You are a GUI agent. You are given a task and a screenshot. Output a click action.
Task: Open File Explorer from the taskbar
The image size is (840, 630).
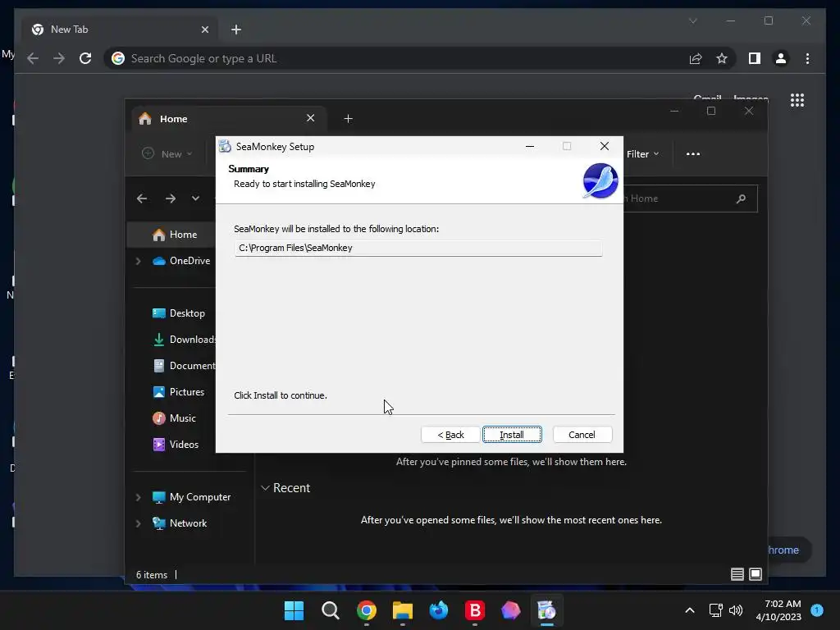tap(402, 610)
